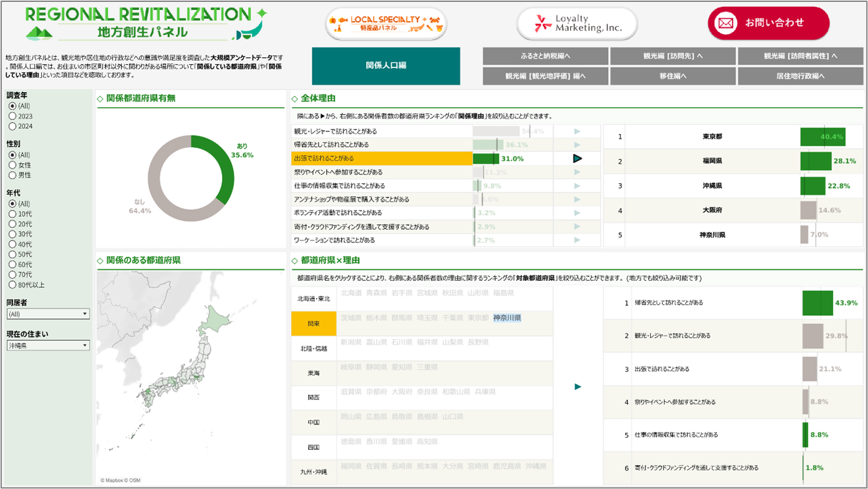Select the 30代 age group radio button
The width and height of the screenshot is (868, 489).
pyautogui.click(x=12, y=234)
